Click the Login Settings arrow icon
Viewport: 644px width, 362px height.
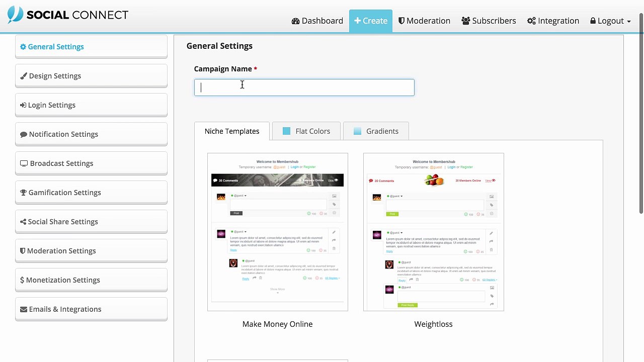tap(23, 105)
